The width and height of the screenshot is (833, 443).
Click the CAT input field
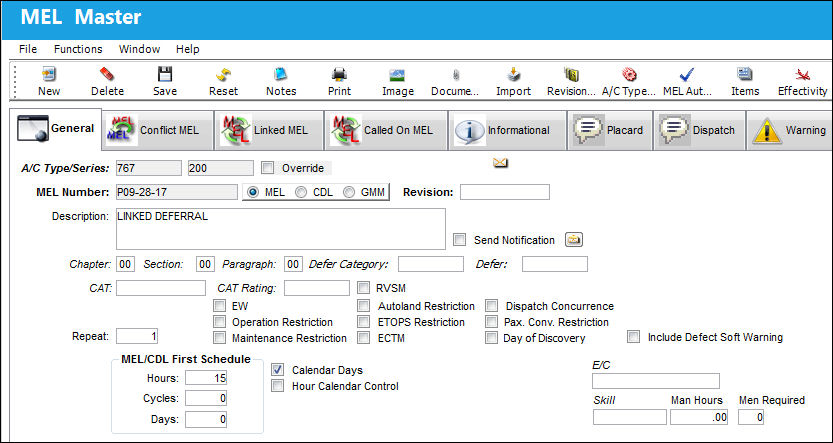(x=161, y=288)
